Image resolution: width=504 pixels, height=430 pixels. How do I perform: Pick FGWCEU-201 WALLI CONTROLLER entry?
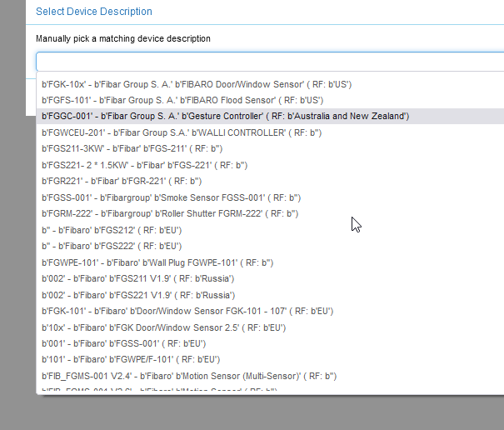pos(182,132)
